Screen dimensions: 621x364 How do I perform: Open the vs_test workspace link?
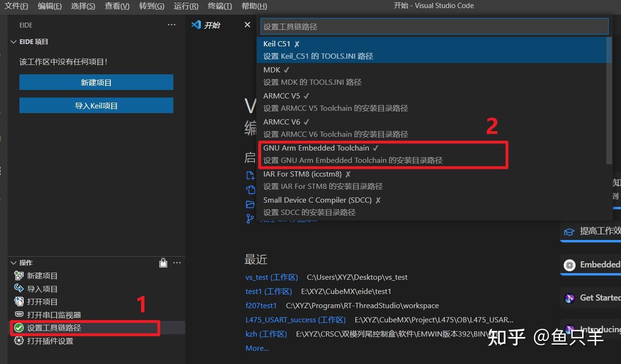(x=271, y=276)
